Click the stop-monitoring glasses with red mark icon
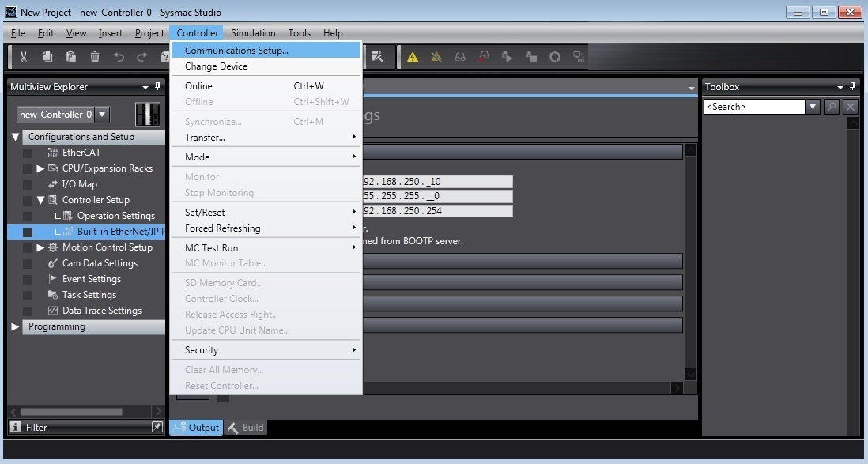Viewport: 868px width, 464px height. (x=484, y=56)
